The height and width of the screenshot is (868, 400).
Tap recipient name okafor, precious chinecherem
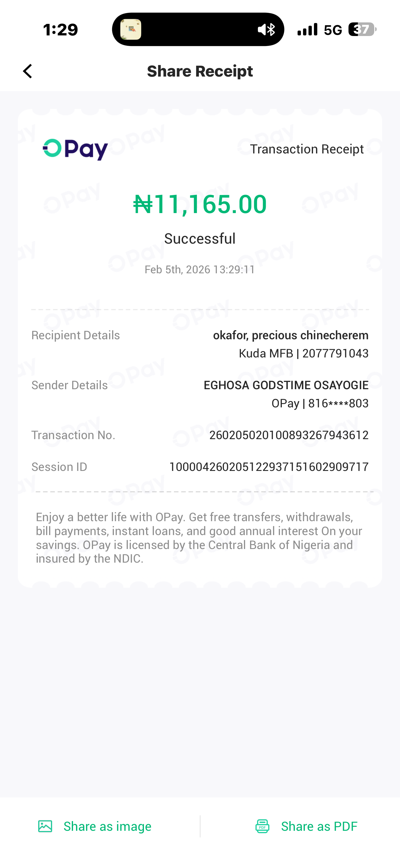pyautogui.click(x=290, y=335)
